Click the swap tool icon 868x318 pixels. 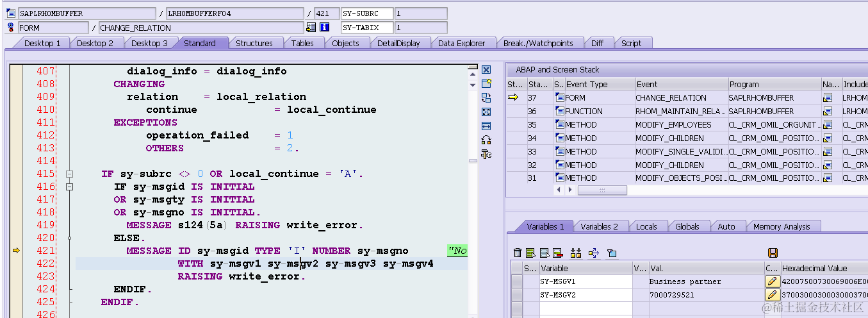pos(486,98)
